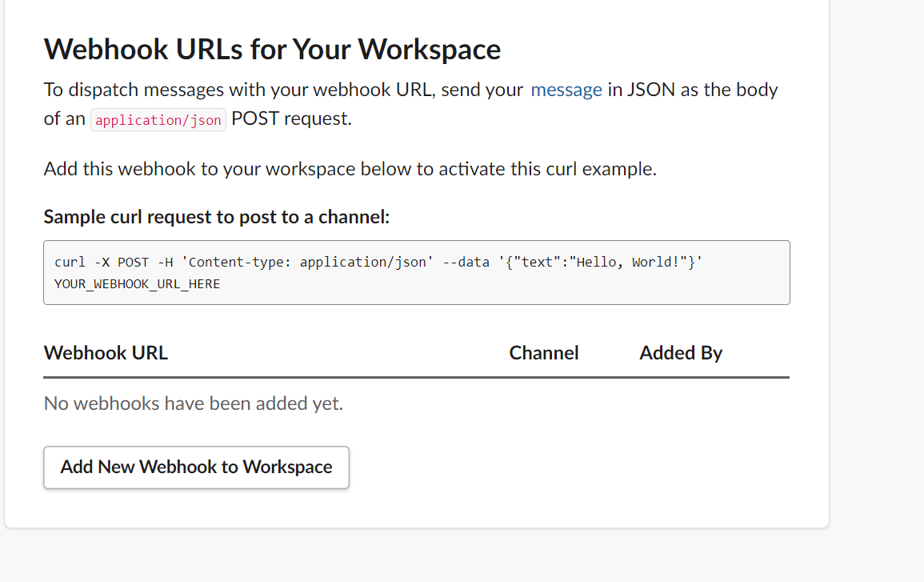Select the Webhook URL column header

106,353
